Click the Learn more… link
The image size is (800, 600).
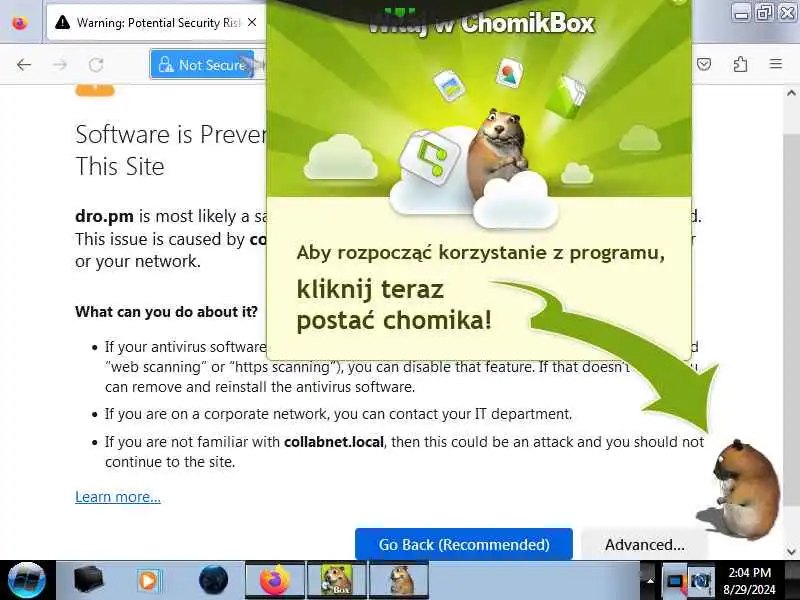point(118,497)
